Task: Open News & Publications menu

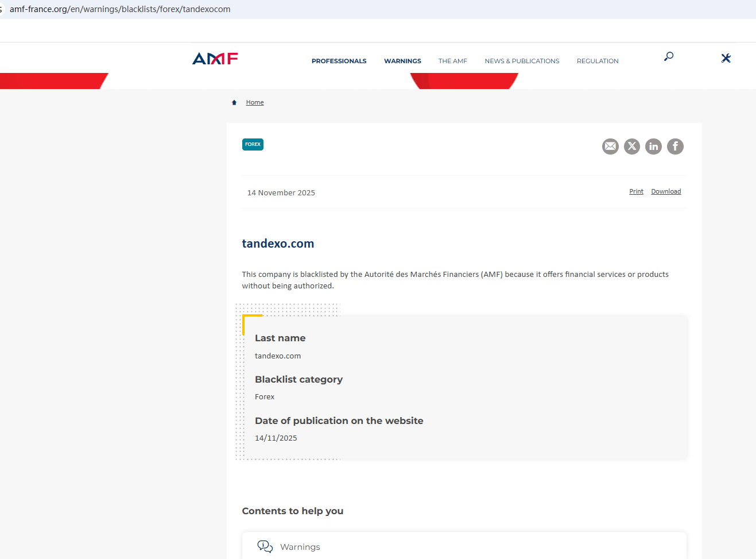Action: tap(522, 61)
